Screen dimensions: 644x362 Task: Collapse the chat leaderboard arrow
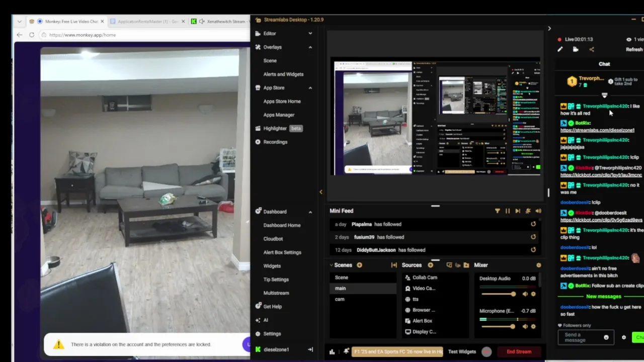click(x=604, y=95)
